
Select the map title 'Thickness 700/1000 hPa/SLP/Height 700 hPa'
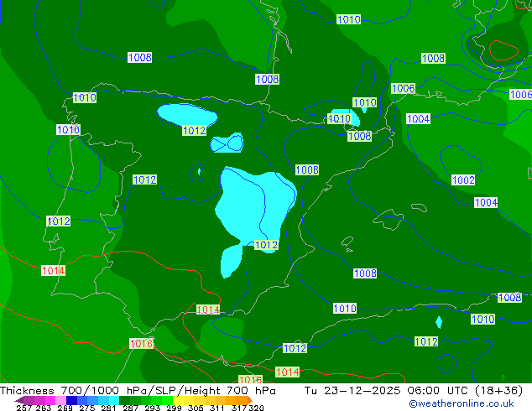138,391
